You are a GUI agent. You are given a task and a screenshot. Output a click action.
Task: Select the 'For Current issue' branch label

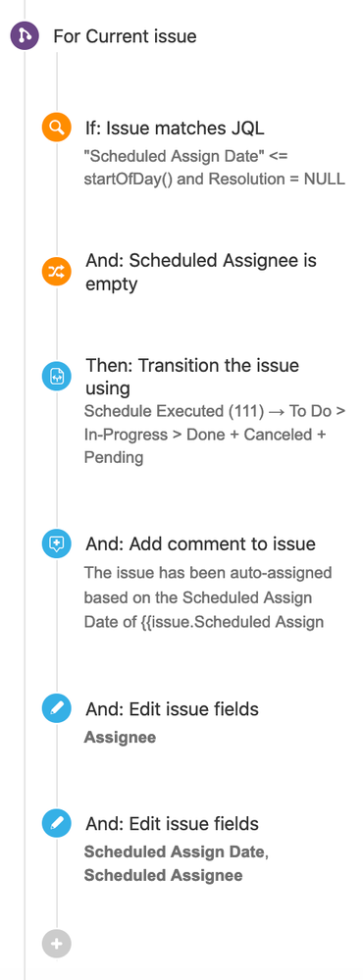coord(125,37)
